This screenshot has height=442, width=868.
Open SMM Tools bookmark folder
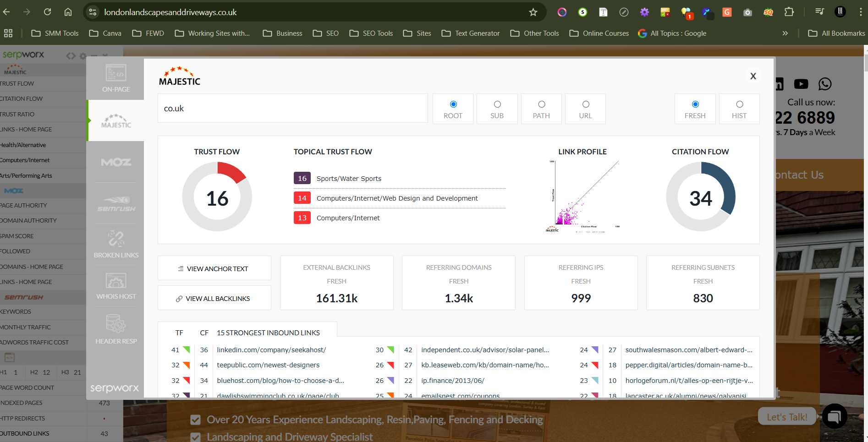pyautogui.click(x=55, y=33)
